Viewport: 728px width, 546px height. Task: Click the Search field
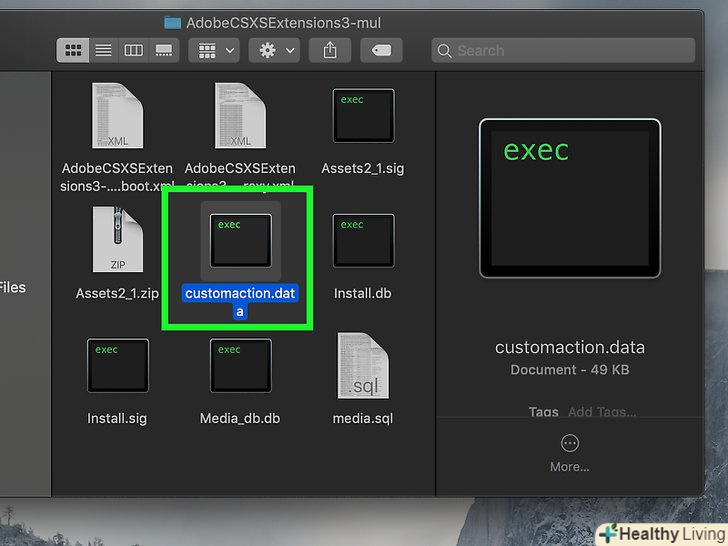click(x=563, y=50)
